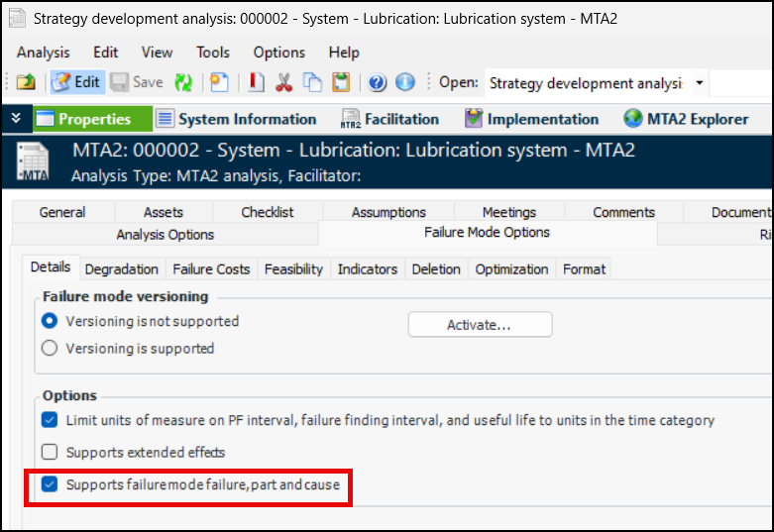Switch to the Degradation tab
774x532 pixels.
pyautogui.click(x=121, y=268)
